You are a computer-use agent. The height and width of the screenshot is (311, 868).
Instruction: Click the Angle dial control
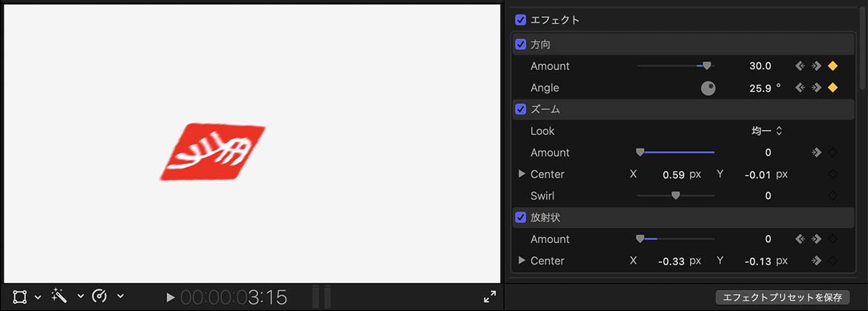coord(708,88)
